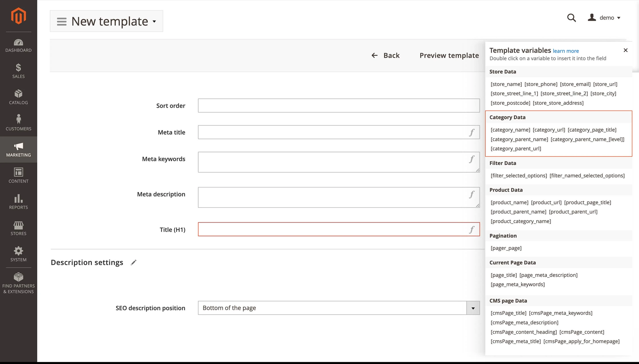Close the Template variables panel

[625, 50]
